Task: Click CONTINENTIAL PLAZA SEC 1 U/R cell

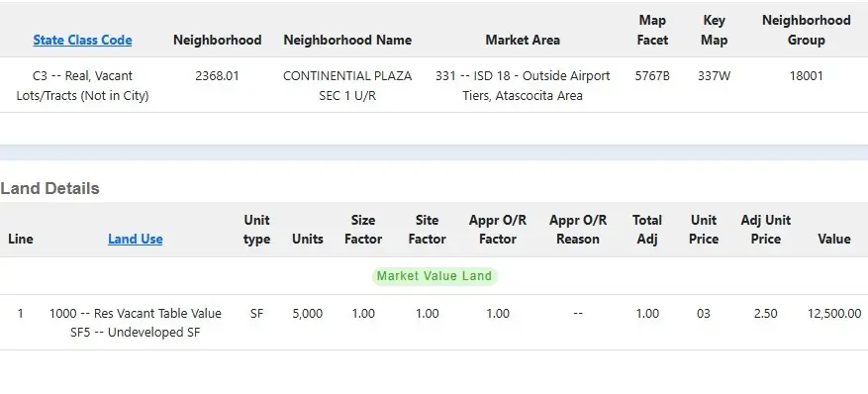Action: click(347, 85)
